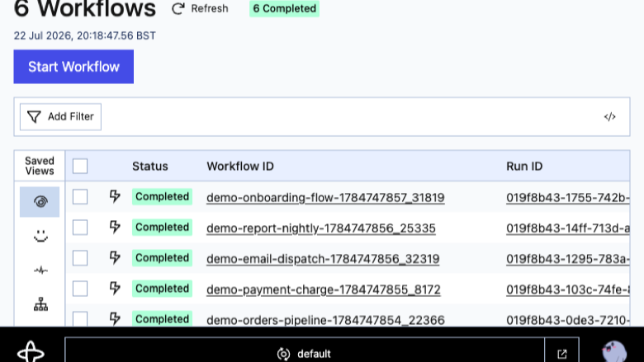This screenshot has width=644, height=362.
Task: Click the Saved Views panel header
Action: click(x=40, y=166)
